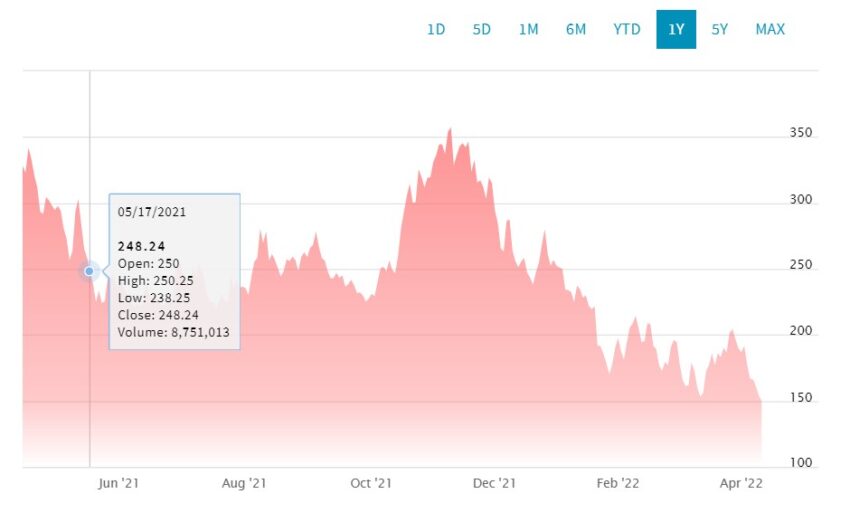This screenshot has height=522, width=850.
Task: Click the Volume line in tooltip
Action: 173,332
